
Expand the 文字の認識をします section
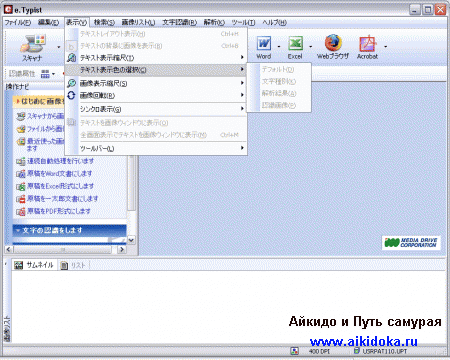click(69, 230)
